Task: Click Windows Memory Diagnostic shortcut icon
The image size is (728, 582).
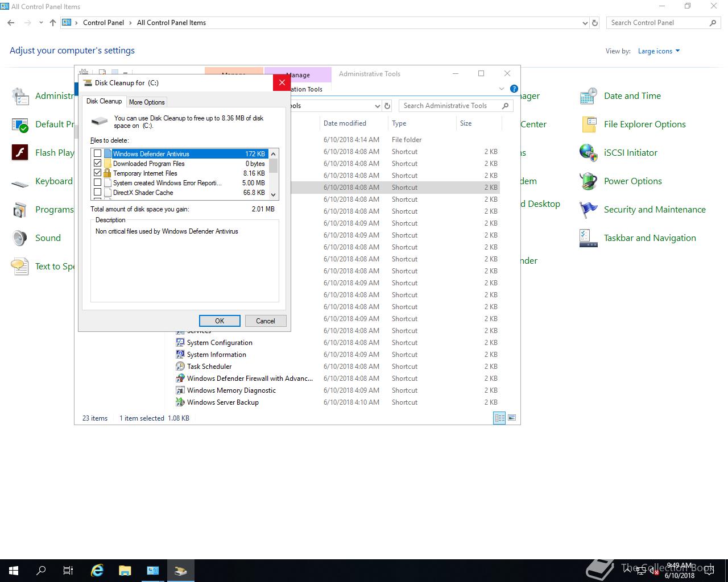Action: (x=180, y=390)
